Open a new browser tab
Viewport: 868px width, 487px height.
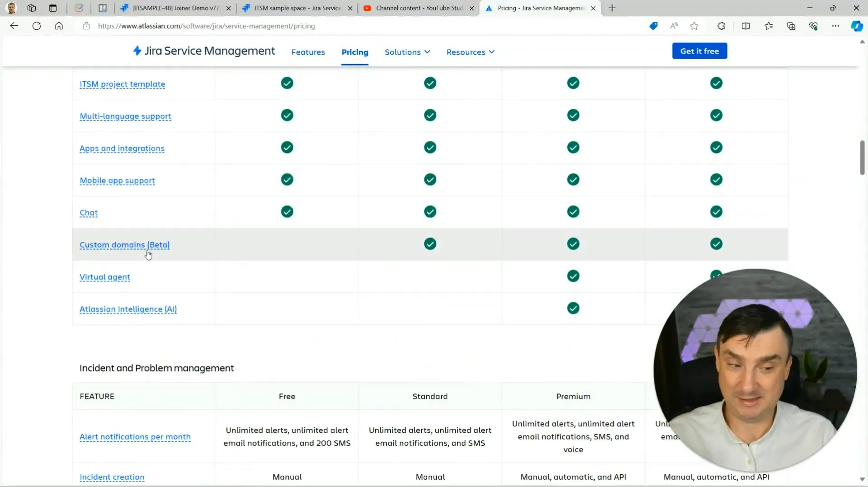pyautogui.click(x=612, y=8)
